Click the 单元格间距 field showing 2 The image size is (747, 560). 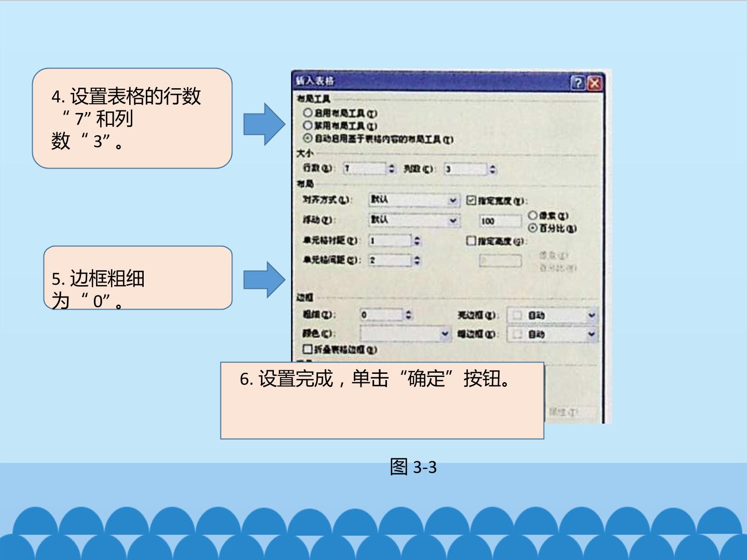click(390, 260)
